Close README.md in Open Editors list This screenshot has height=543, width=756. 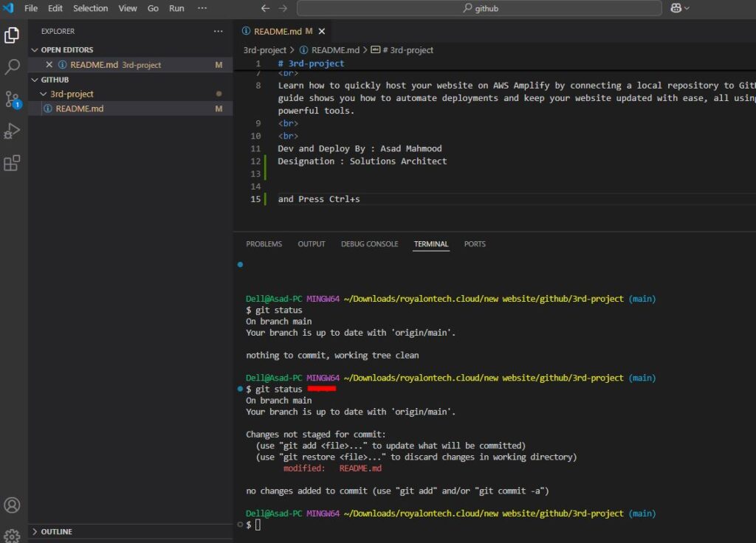click(49, 65)
